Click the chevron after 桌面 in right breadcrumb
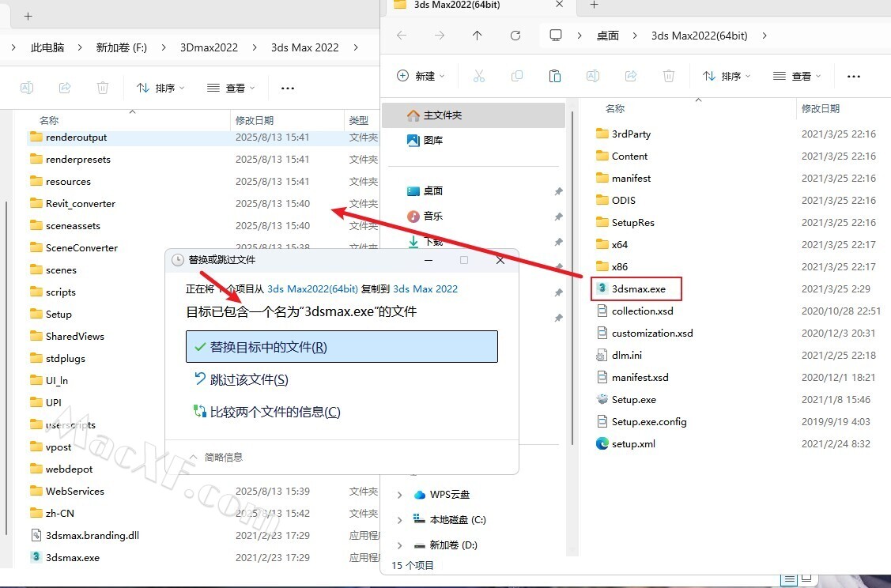 pyautogui.click(x=635, y=36)
